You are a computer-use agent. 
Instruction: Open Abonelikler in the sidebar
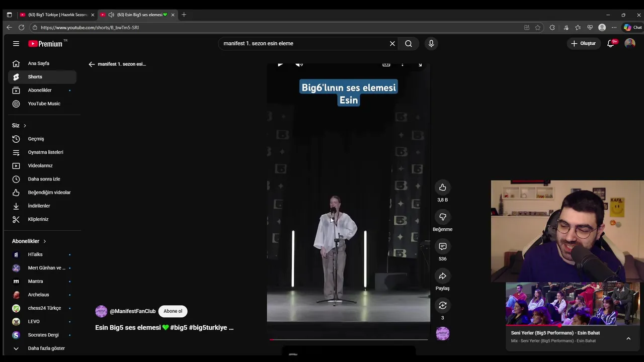click(x=42, y=90)
